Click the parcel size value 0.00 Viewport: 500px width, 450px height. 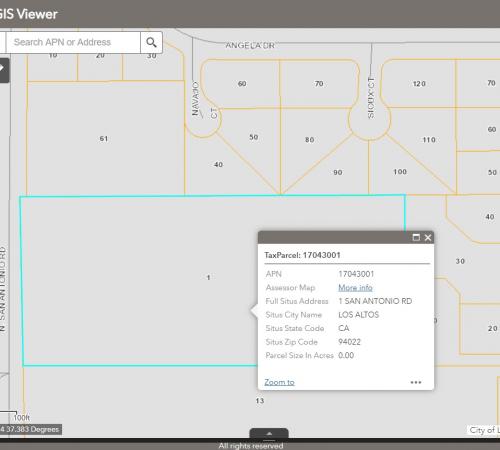(x=346, y=355)
